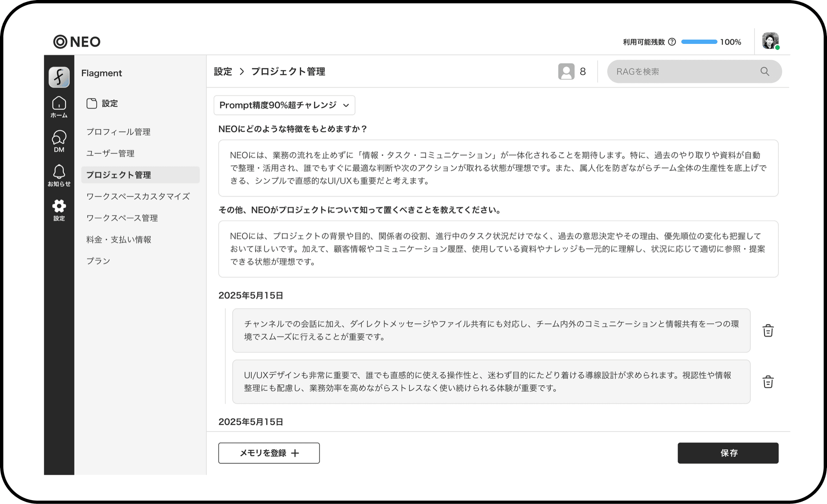This screenshot has width=827, height=504.
Task: Click the NEOにどのような特徴 answer text box
Action: pos(498,168)
